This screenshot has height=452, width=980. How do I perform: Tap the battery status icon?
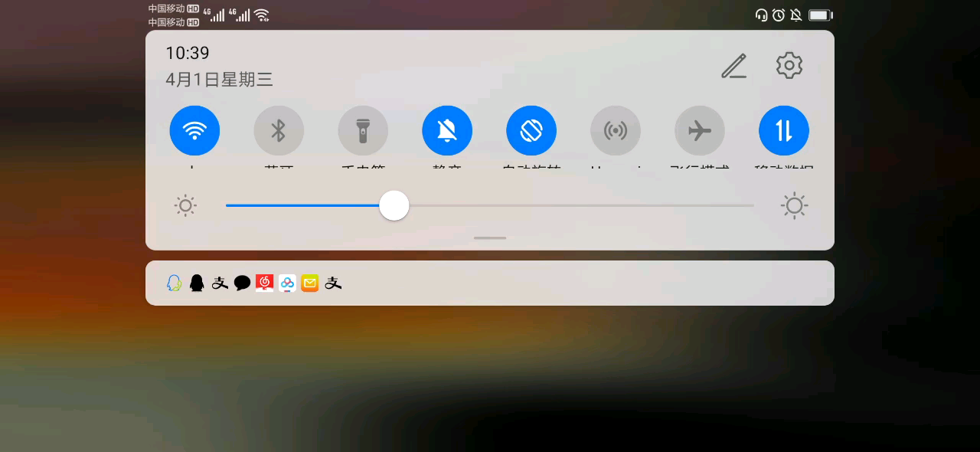click(x=821, y=15)
